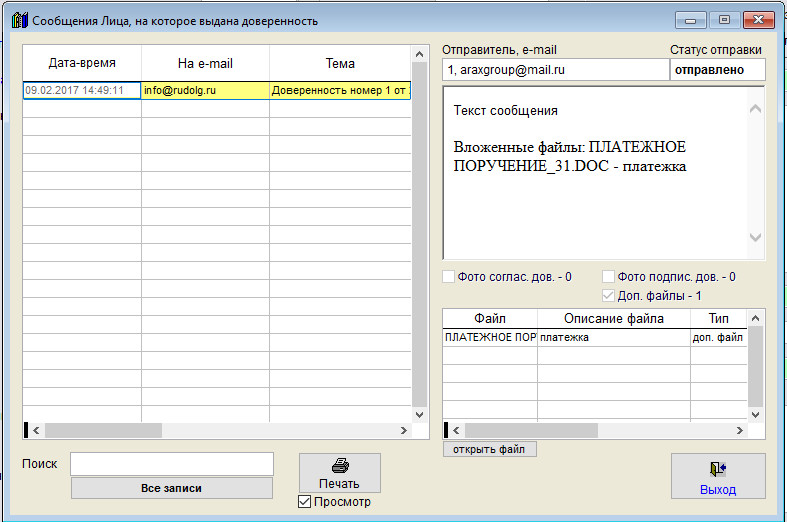
Task: Click the printer icon on Печать button
Action: pyautogui.click(x=340, y=465)
